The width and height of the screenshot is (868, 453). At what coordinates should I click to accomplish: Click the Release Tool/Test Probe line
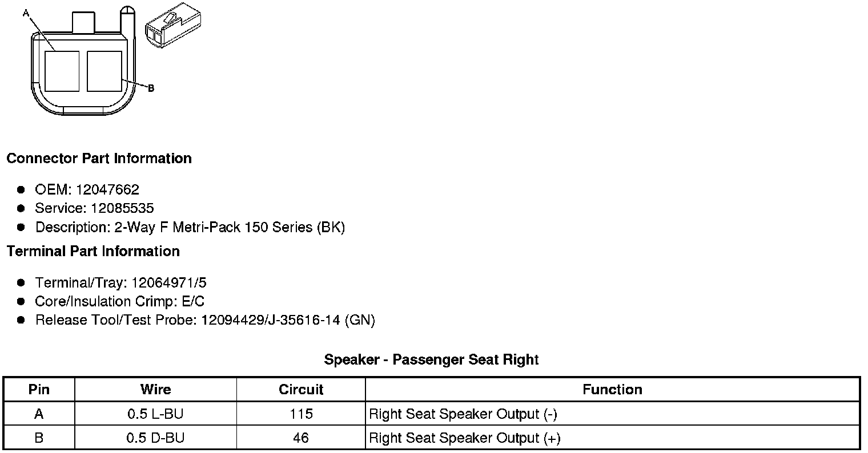click(x=205, y=320)
